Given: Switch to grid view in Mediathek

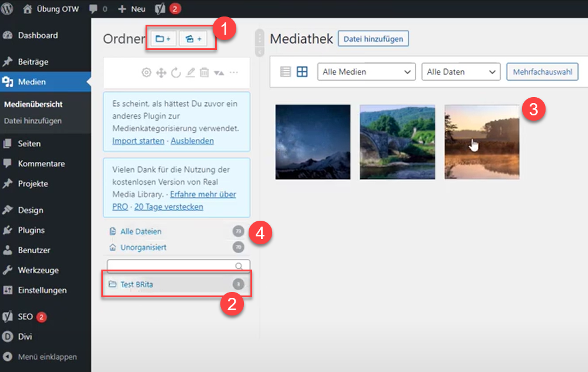Looking at the screenshot, I should pos(302,72).
